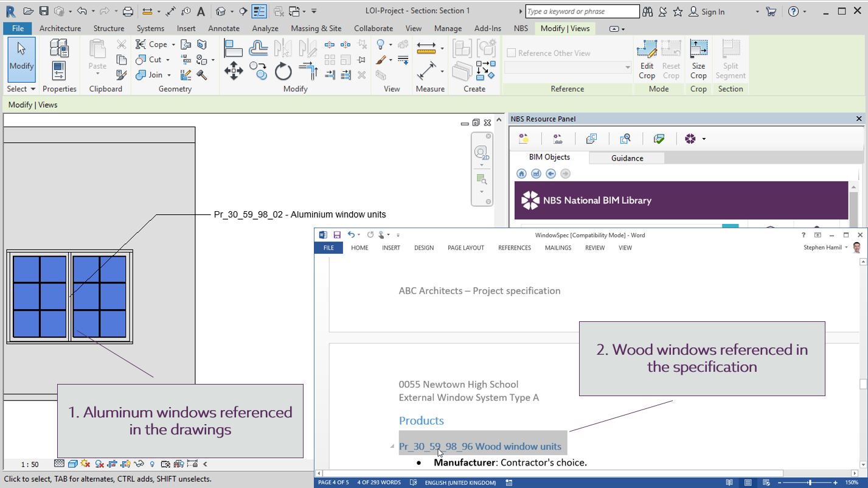Open Word's FILE menu
The height and width of the screenshot is (488, 868).
click(328, 248)
